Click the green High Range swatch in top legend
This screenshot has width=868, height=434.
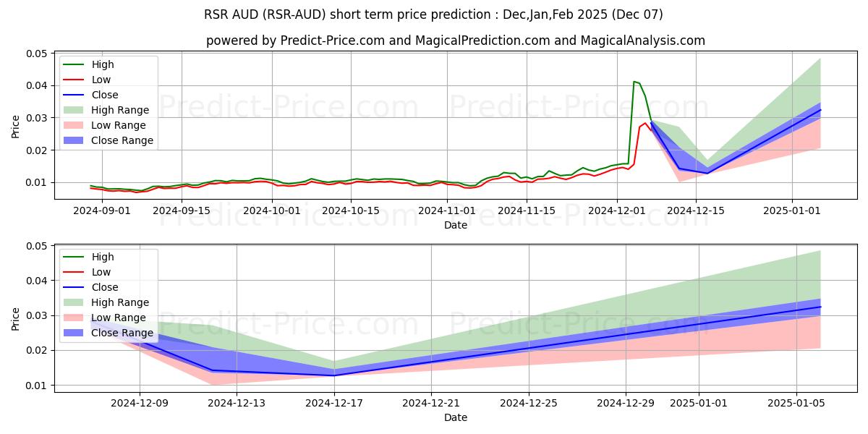pos(74,110)
